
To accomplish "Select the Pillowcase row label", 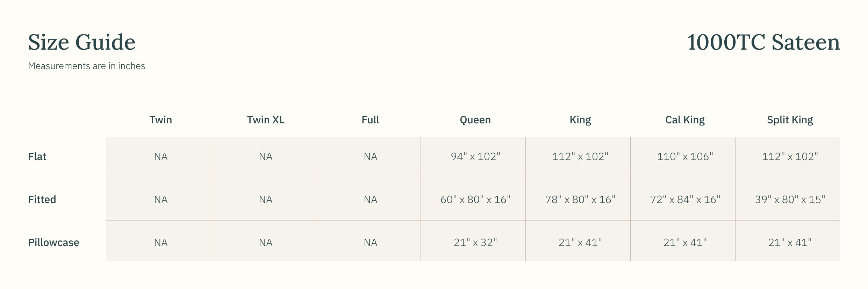I will pyautogui.click(x=53, y=243).
